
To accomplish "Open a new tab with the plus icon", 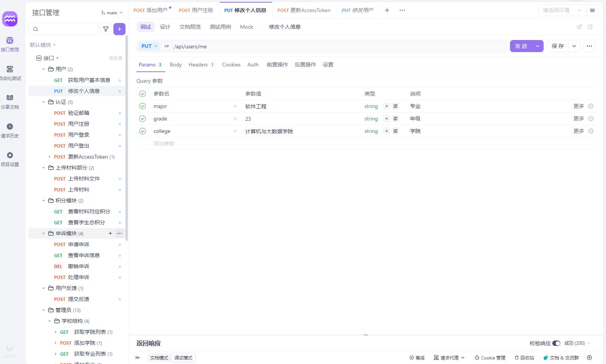I will (387, 10).
